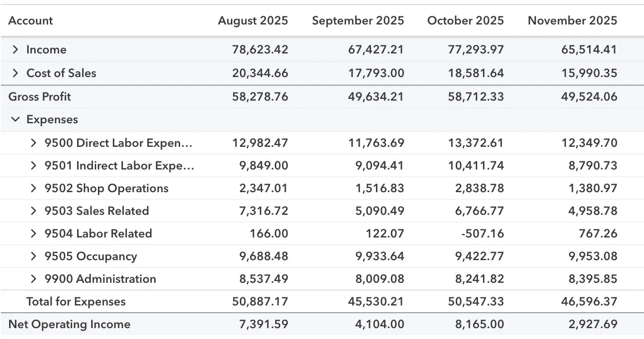The image size is (644, 339).
Task: Expand the Cost of Sales chevron
Action: click(x=15, y=73)
